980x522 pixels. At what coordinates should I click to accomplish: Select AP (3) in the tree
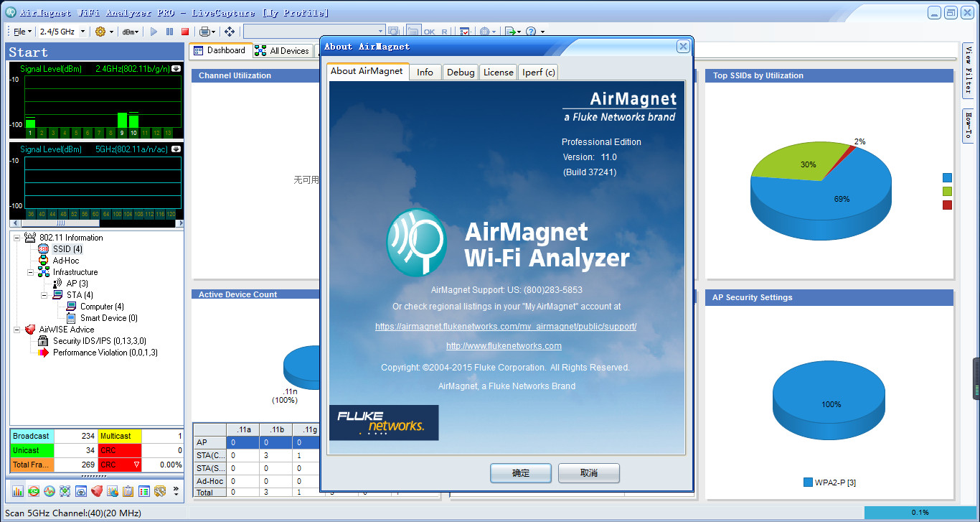[77, 284]
